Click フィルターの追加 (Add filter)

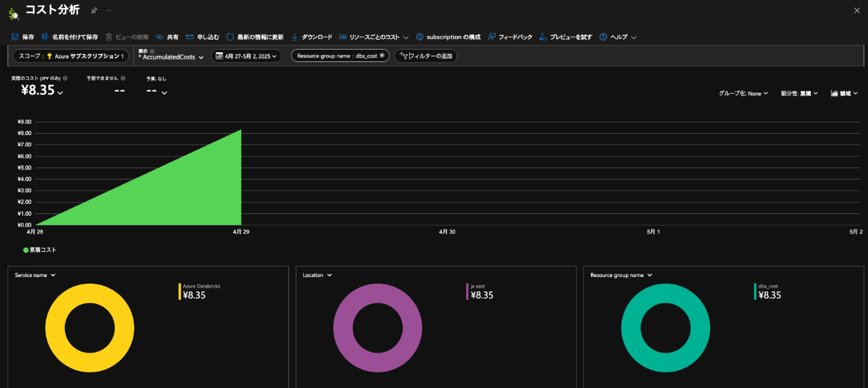coord(425,56)
